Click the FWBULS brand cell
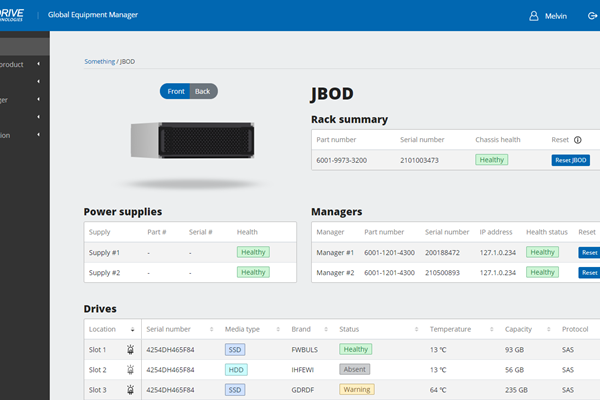Screen dimensions: 600x400 (x=305, y=350)
